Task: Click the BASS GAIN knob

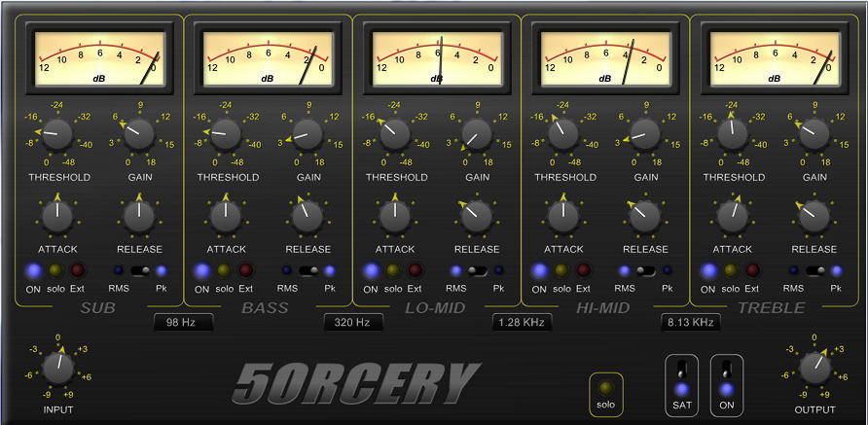Action: tap(307, 133)
